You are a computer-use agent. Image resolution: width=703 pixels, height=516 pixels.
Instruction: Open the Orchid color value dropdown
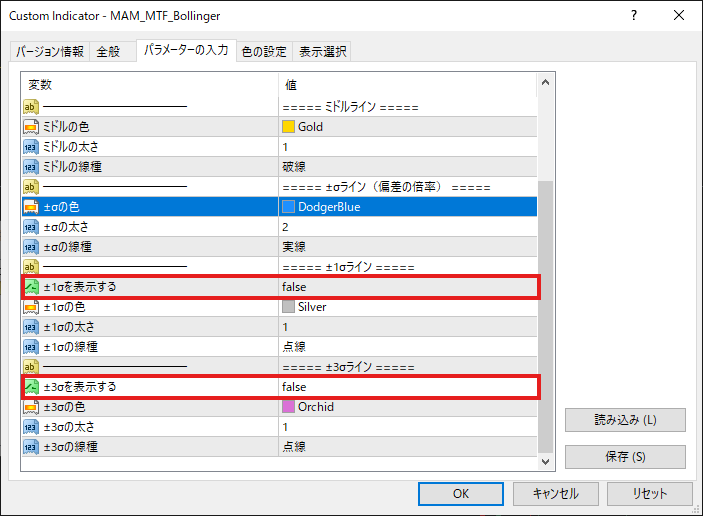408,407
